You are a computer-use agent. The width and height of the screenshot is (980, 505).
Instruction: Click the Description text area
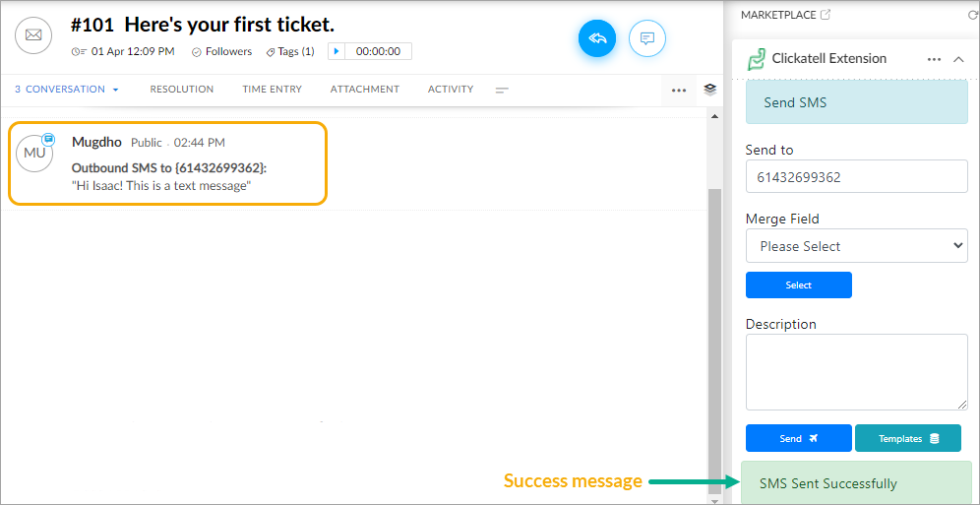(856, 372)
